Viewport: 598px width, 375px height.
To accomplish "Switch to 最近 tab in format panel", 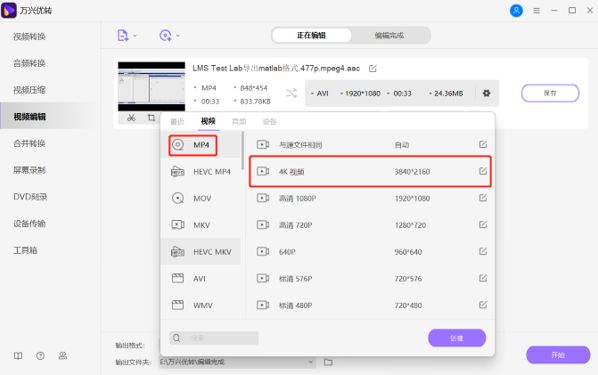I will 177,122.
